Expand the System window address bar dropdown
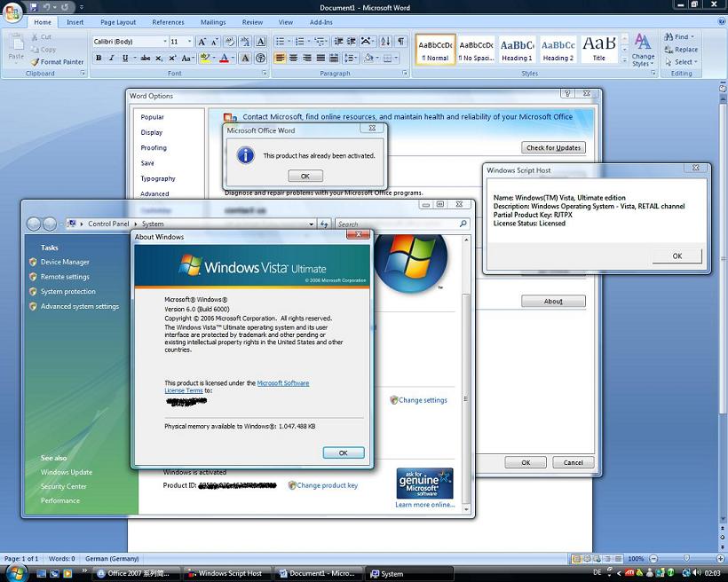728x582 pixels. coord(311,224)
